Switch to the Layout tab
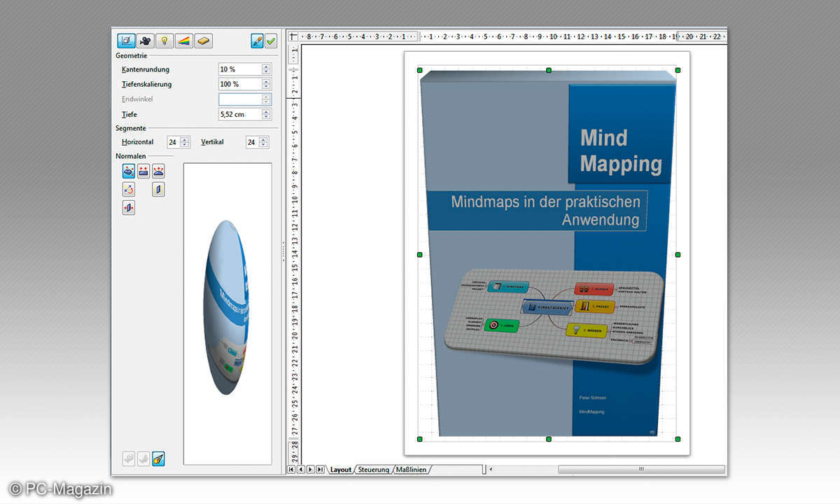The image size is (840, 504). (341, 470)
